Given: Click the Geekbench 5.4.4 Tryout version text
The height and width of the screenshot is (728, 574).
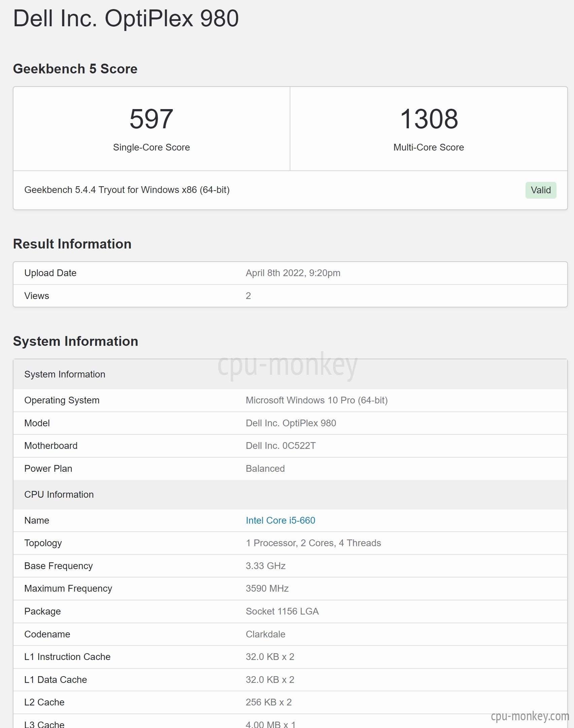Looking at the screenshot, I should point(127,190).
